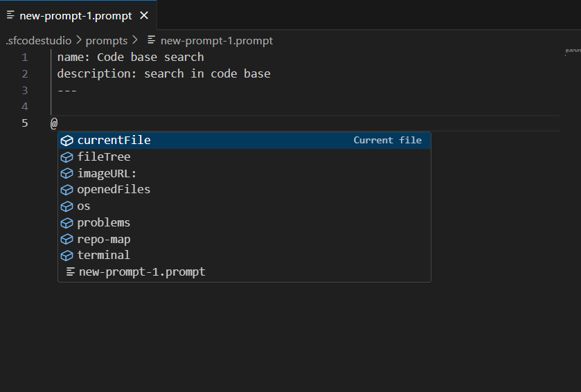Viewport: 581px width, 392px height.
Task: Click the file icon beside new-prompt-1.prompt suggestion
Action: coord(70,272)
